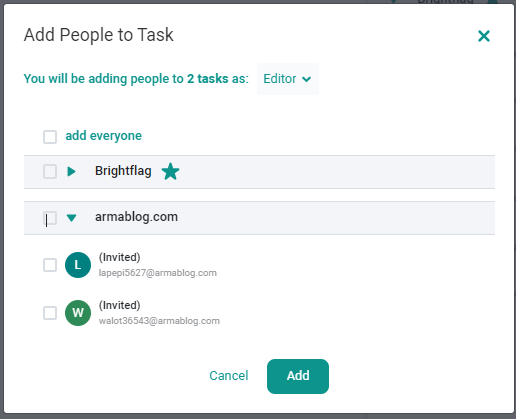The image size is (516, 419).
Task: Click the star icon next to Brightflag
Action: coord(170,171)
